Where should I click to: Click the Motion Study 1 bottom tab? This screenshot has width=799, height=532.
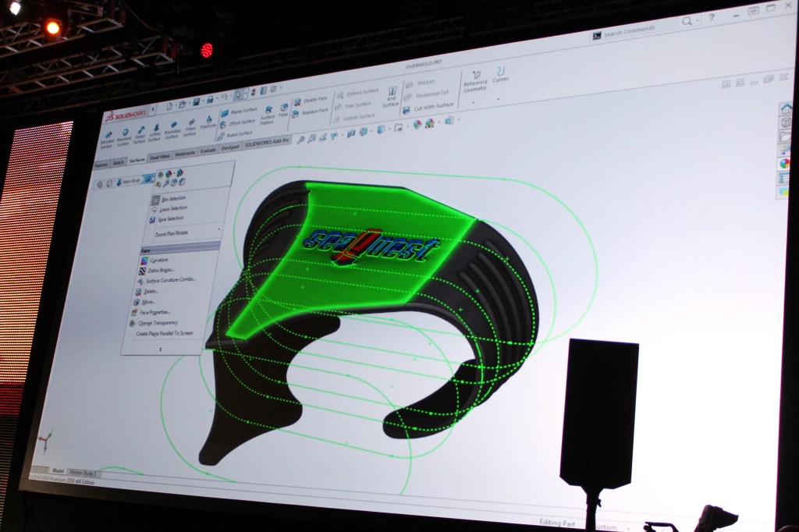83,473
